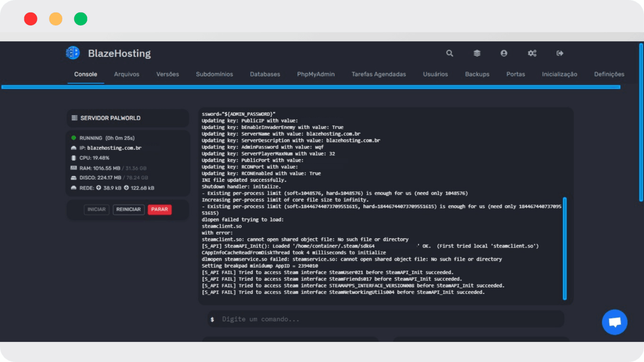644x362 pixels.
Task: Open the Portas tab
Action: click(x=515, y=74)
